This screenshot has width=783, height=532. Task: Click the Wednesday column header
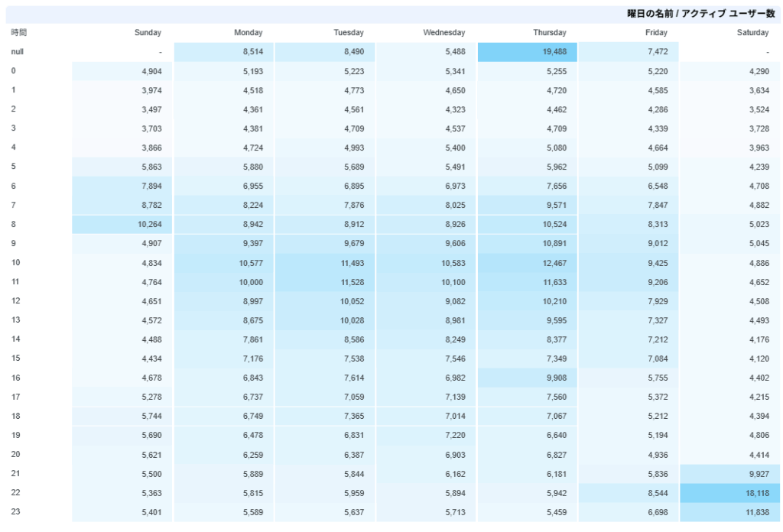[x=444, y=32]
